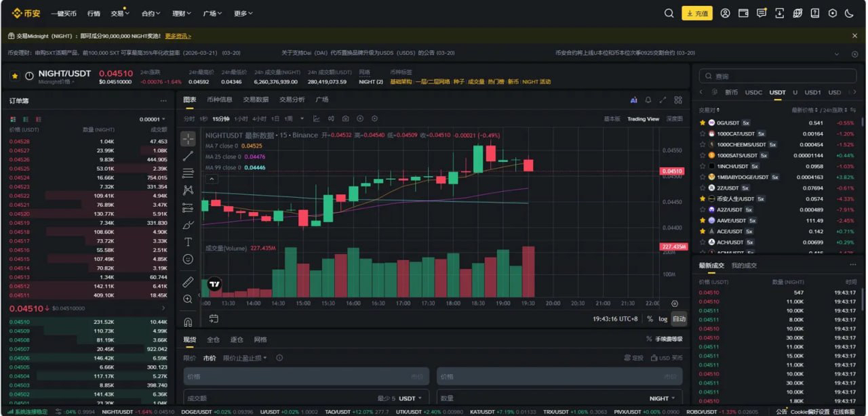The image size is (868, 416).
Task: Open the chart layout grid icon
Action: point(678,100)
